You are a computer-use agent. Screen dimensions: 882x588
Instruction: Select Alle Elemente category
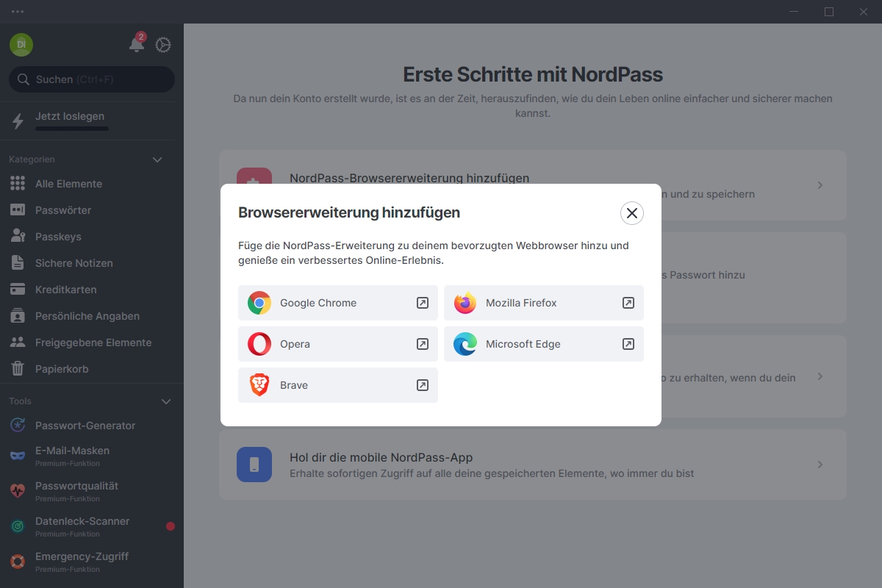point(91,184)
